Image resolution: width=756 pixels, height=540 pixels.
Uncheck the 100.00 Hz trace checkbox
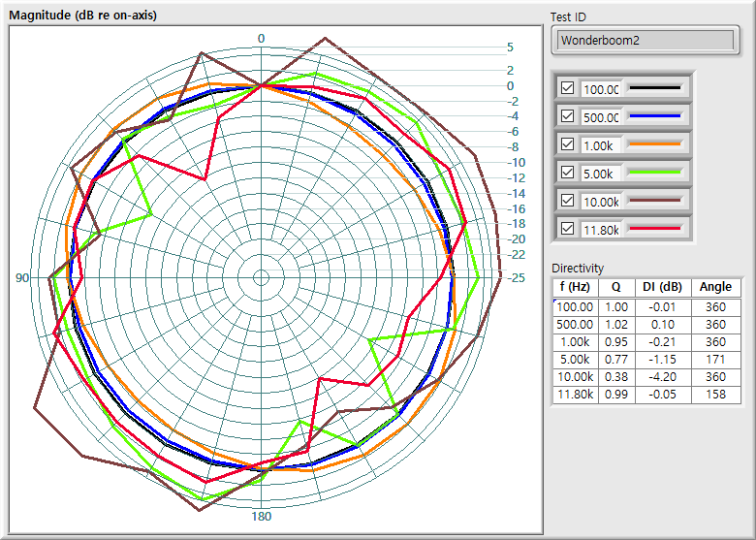pos(567,88)
